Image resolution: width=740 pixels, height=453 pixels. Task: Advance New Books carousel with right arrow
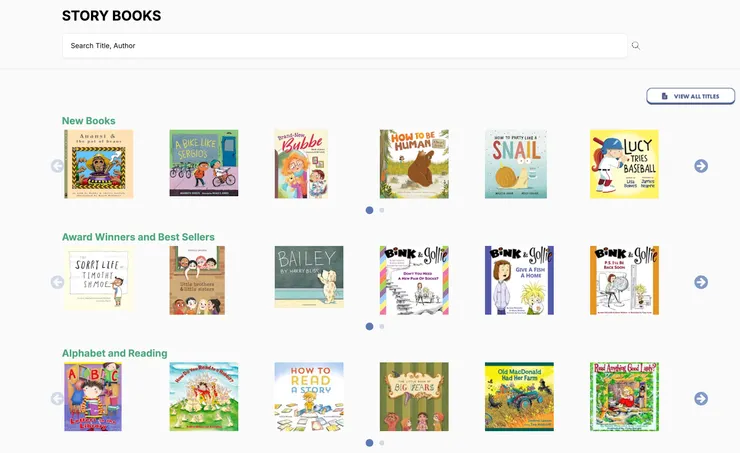[701, 166]
